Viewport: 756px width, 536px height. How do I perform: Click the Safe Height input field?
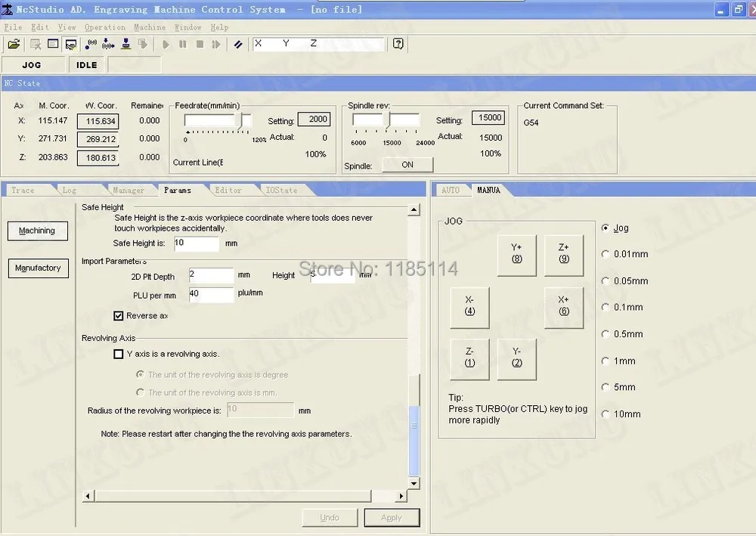[197, 243]
